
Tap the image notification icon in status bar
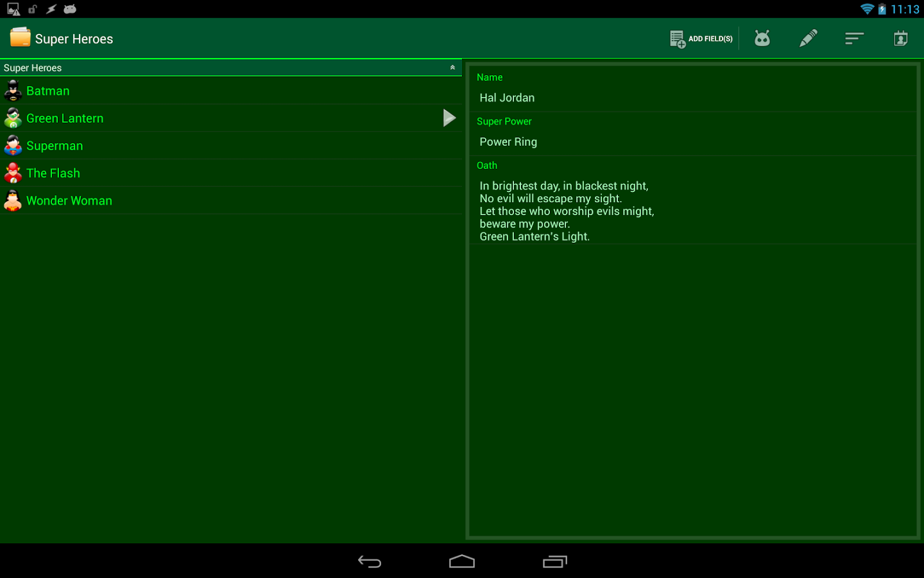(x=13, y=9)
